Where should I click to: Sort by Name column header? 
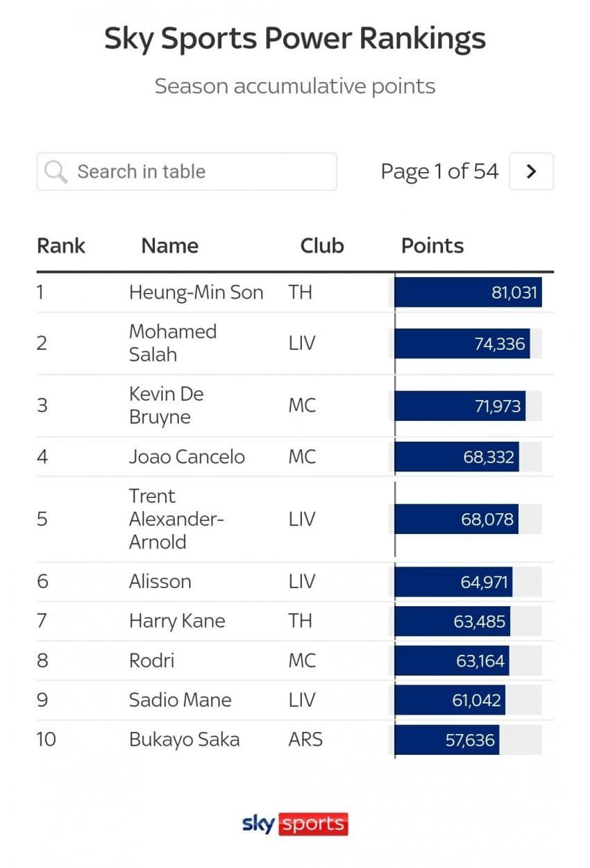tap(169, 246)
